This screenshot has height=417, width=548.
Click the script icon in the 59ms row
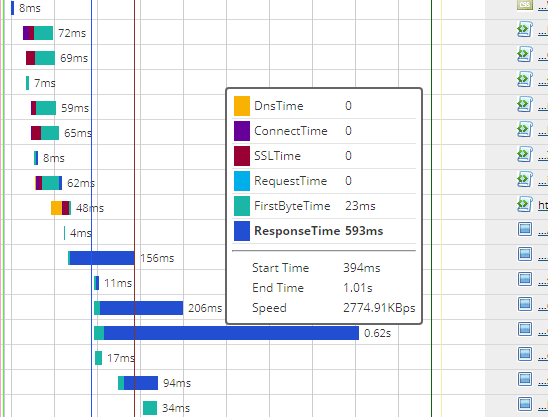tap(525, 105)
